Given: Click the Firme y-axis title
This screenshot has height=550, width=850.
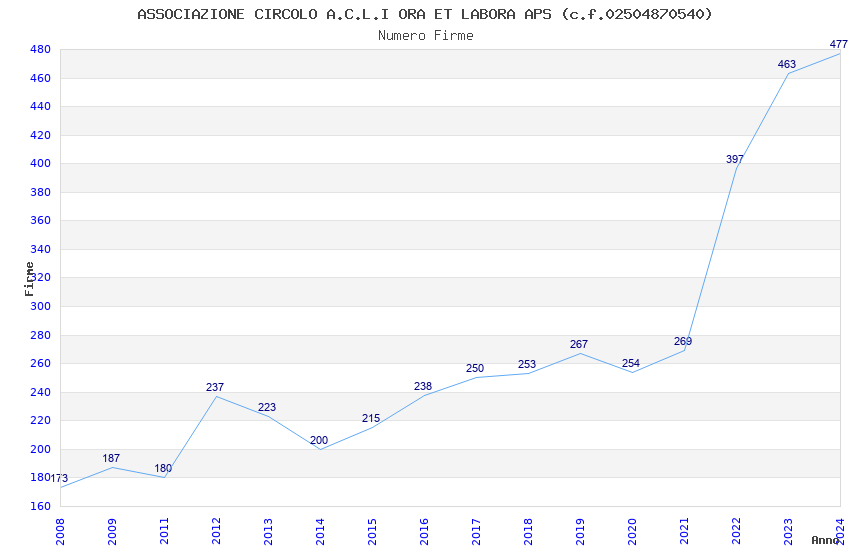Looking at the screenshot, I should pos(29,279).
